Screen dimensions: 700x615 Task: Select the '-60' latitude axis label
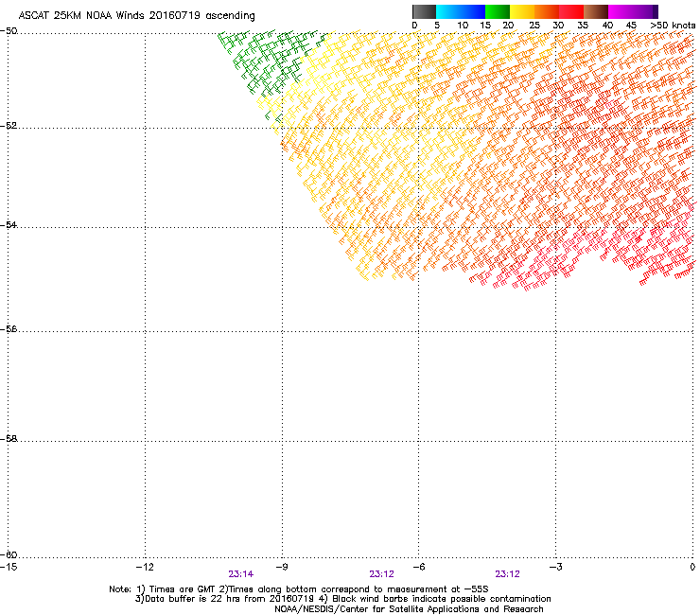tap(9, 554)
